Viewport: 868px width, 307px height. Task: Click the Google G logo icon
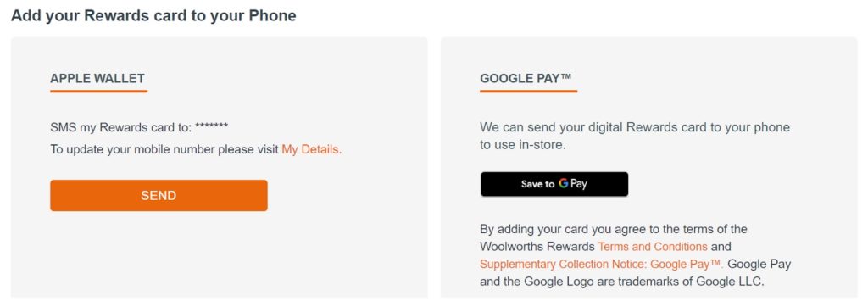coord(563,183)
